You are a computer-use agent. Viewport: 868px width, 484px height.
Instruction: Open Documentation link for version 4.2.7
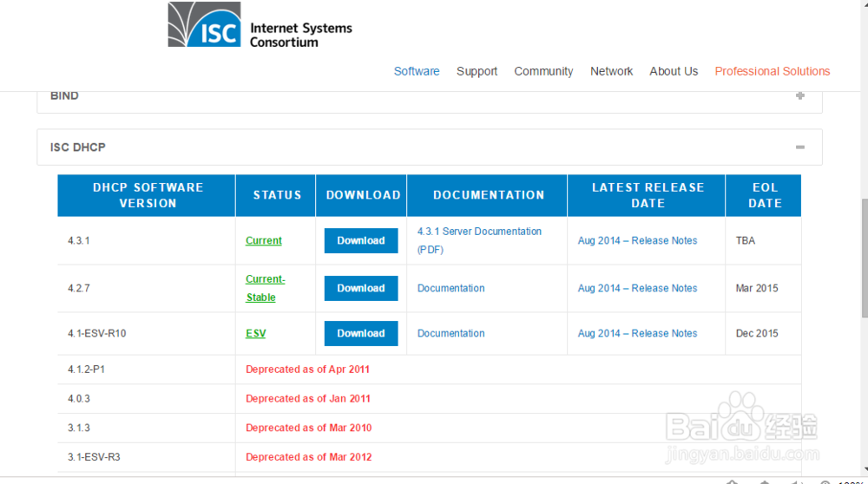click(450, 288)
